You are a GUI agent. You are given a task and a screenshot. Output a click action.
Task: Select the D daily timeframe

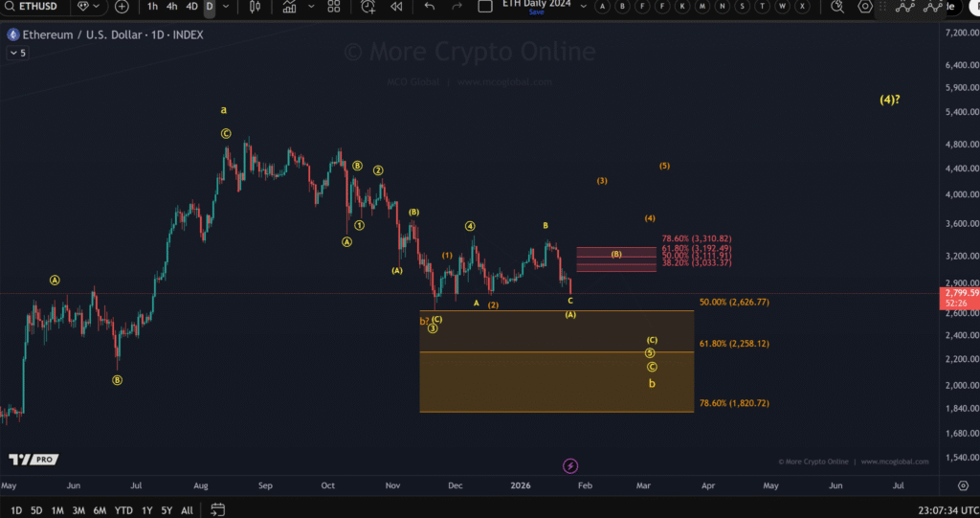pyautogui.click(x=209, y=6)
